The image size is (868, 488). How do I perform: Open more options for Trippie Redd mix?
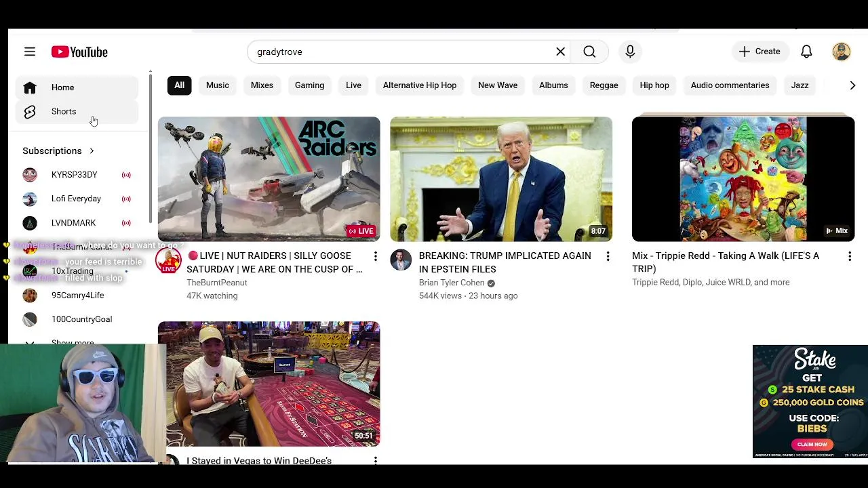(x=850, y=256)
